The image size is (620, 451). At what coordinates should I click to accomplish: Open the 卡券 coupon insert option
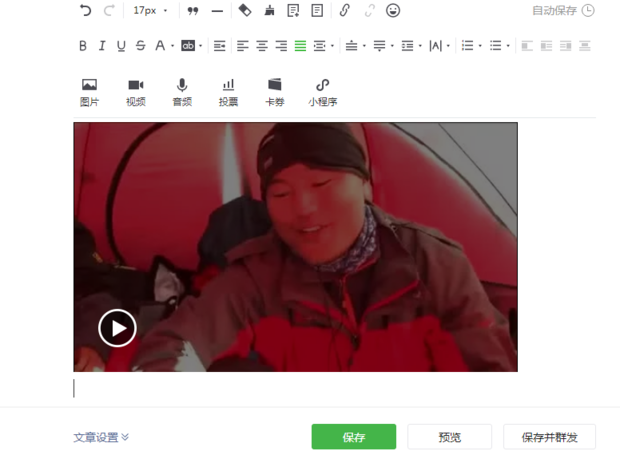[274, 91]
